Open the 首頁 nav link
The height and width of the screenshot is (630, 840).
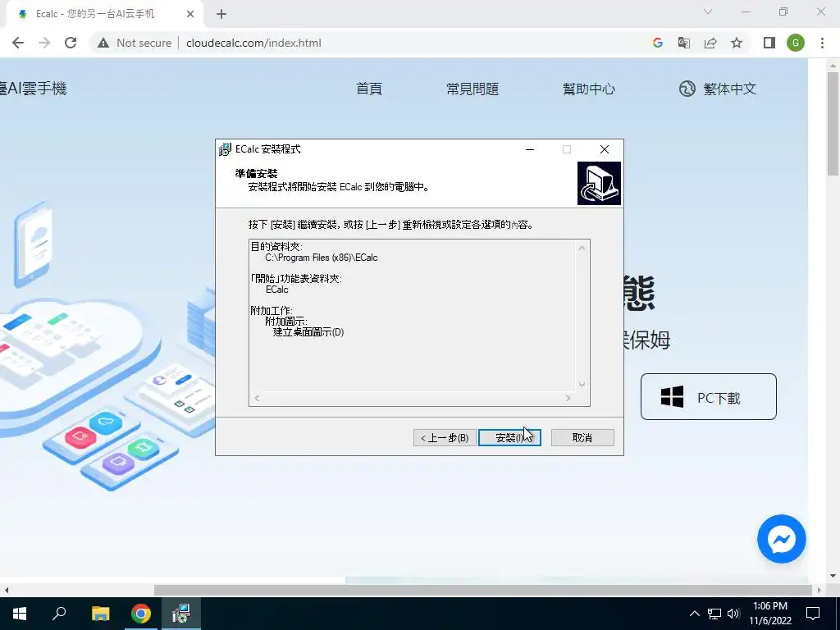(x=369, y=89)
